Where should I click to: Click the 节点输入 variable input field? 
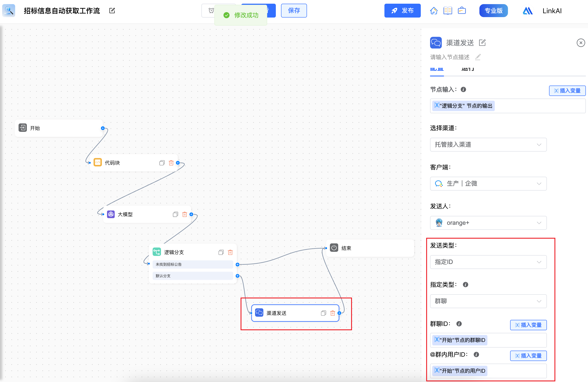(x=531, y=106)
